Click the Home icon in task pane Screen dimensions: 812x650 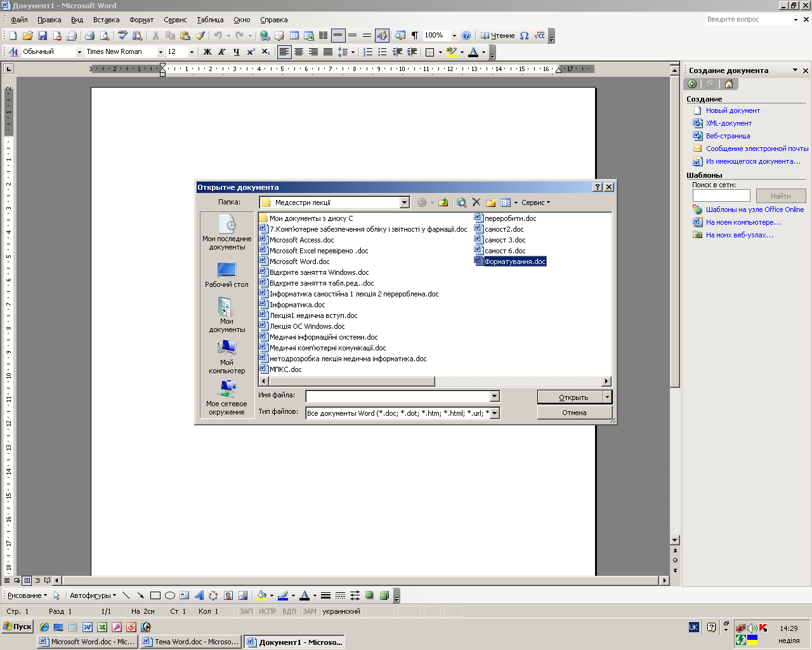click(x=728, y=84)
